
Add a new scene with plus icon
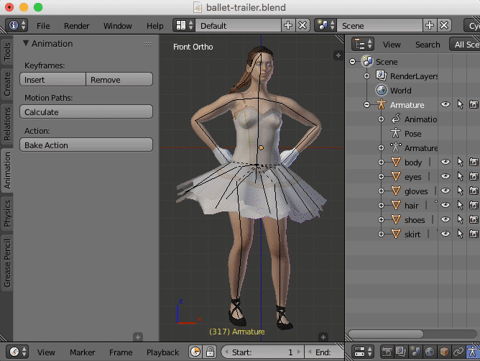pyautogui.click(x=429, y=25)
